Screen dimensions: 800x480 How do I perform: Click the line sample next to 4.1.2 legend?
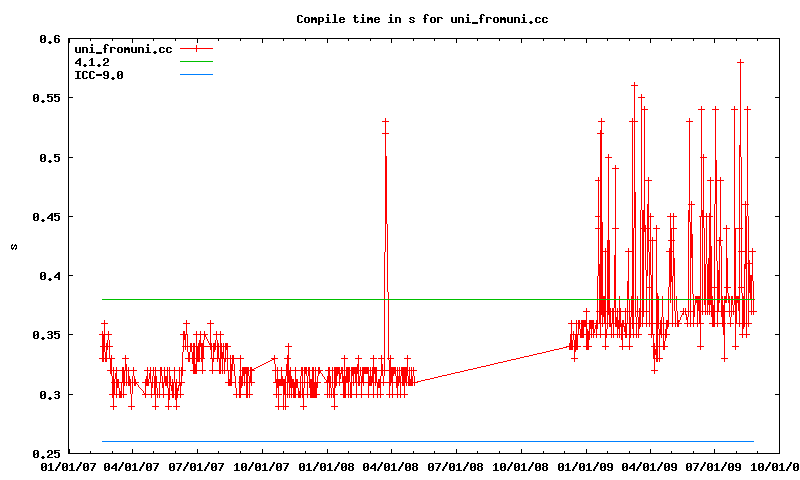coord(197,62)
